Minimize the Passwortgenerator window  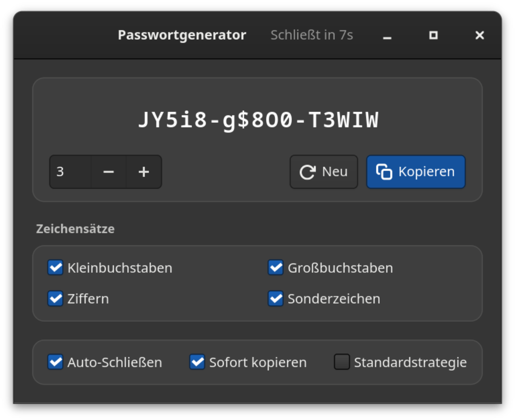pos(387,35)
